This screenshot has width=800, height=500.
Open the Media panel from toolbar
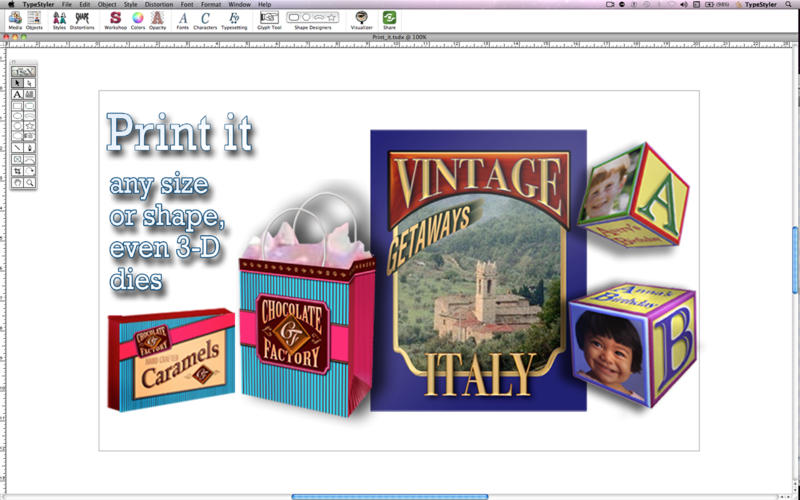[x=16, y=18]
